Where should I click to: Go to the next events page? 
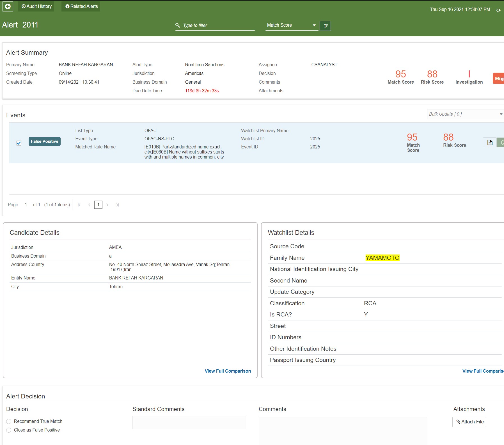click(107, 205)
